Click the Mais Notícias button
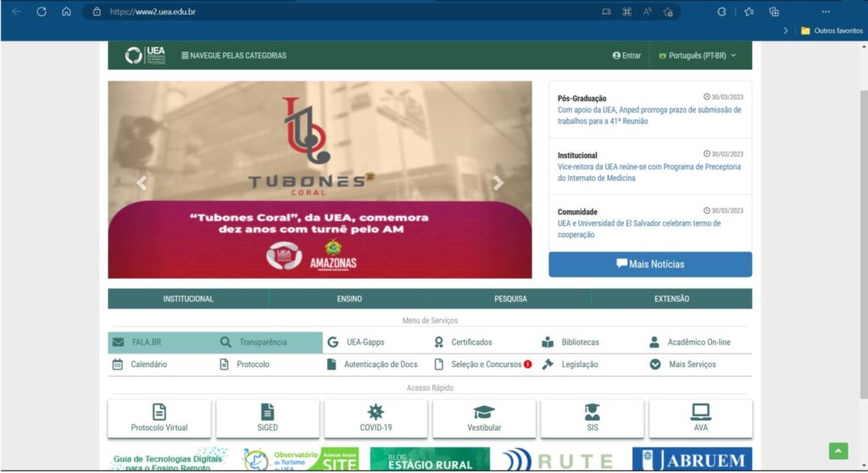The height and width of the screenshot is (473, 868). click(x=650, y=264)
